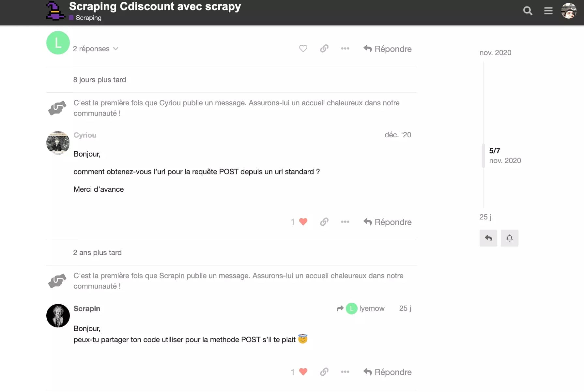Expand more actions on Scrapin's post
584x392 pixels.
point(345,372)
